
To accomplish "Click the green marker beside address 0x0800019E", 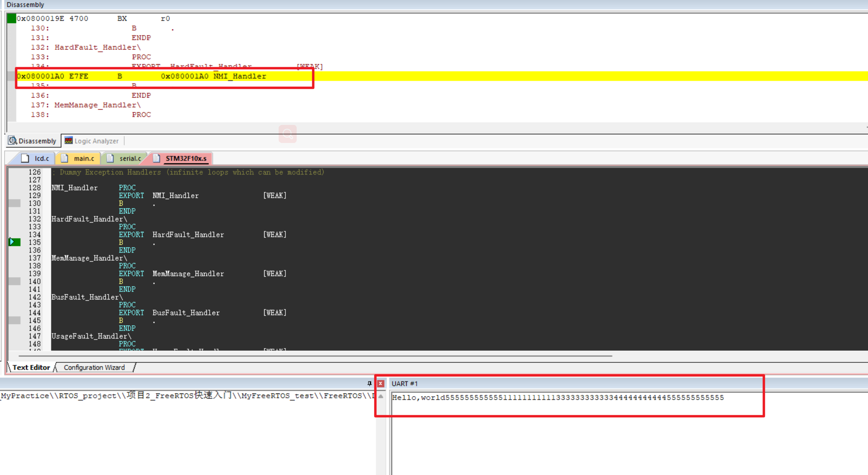I will point(12,18).
